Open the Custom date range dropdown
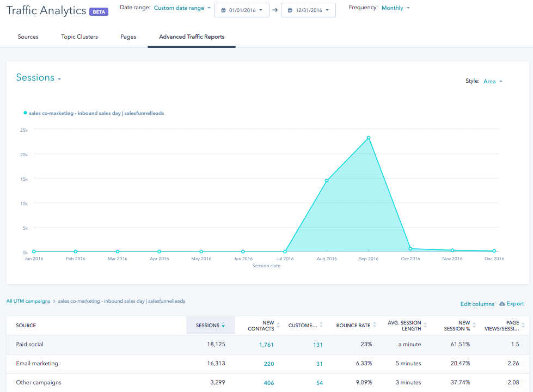The image size is (533, 392). pos(182,8)
